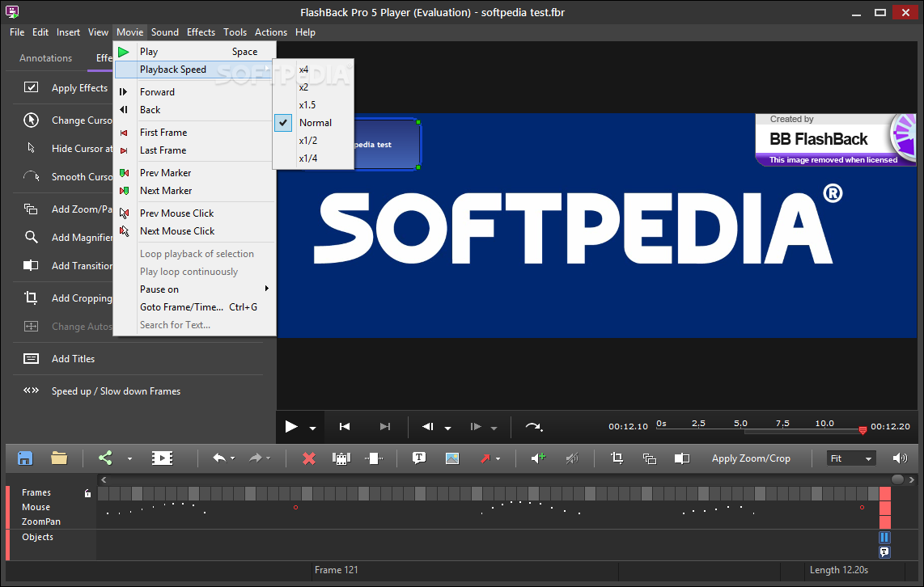The width and height of the screenshot is (924, 587).
Task: Click the add sound icon with green plus
Action: coord(538,458)
